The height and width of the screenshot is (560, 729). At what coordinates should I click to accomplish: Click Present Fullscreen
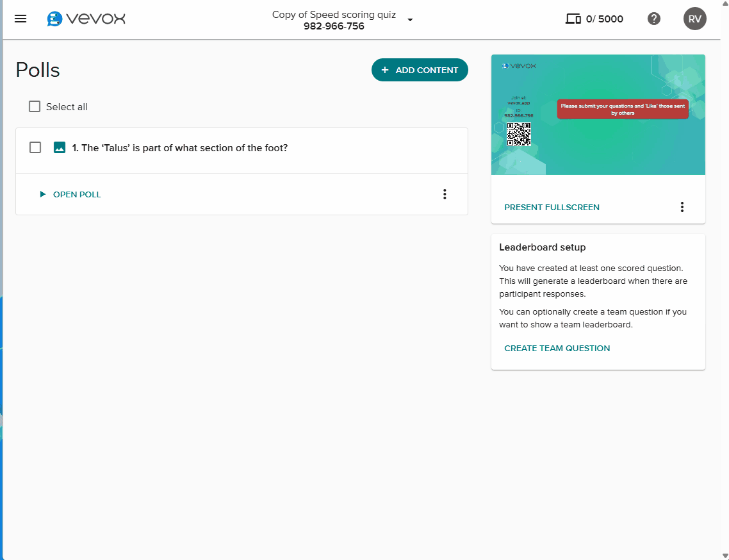[x=552, y=208]
